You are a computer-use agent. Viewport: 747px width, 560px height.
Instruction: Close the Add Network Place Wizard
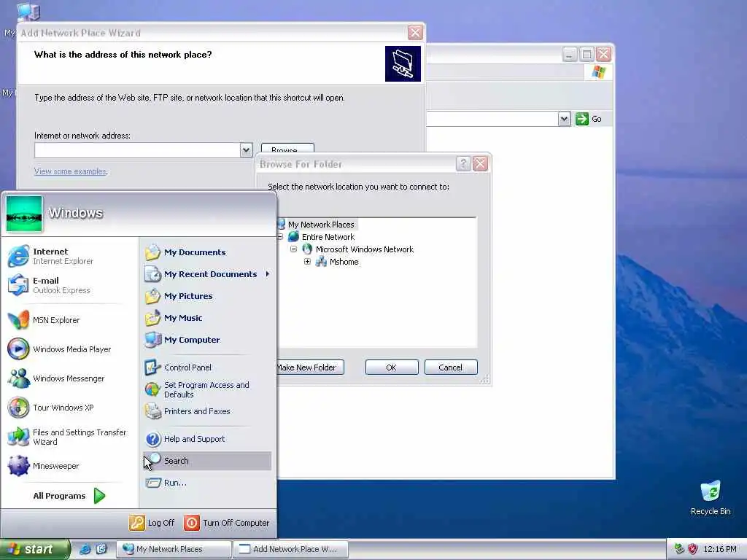(415, 32)
